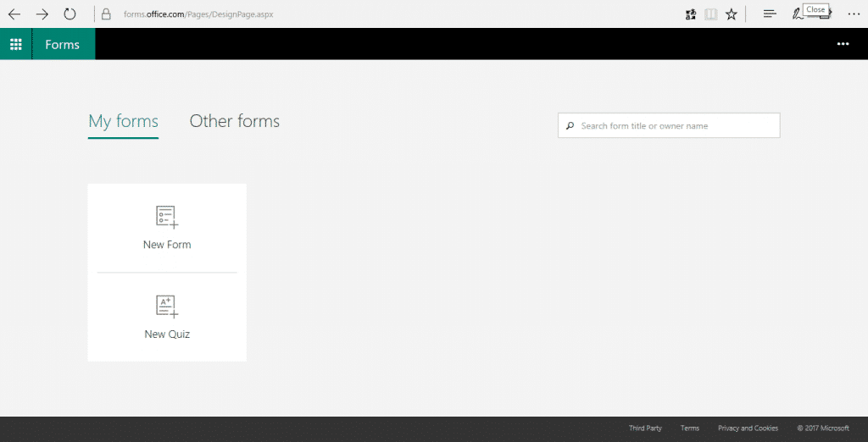Click the New Form icon

(x=167, y=218)
